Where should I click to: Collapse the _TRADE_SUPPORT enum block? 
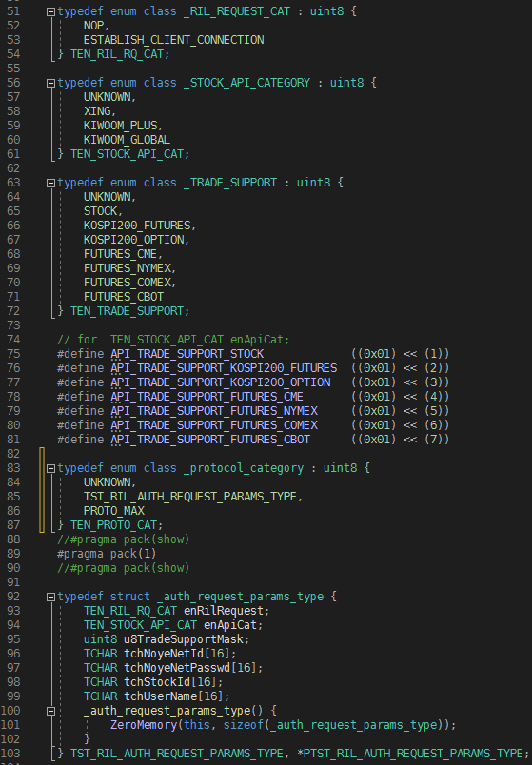[50, 184]
